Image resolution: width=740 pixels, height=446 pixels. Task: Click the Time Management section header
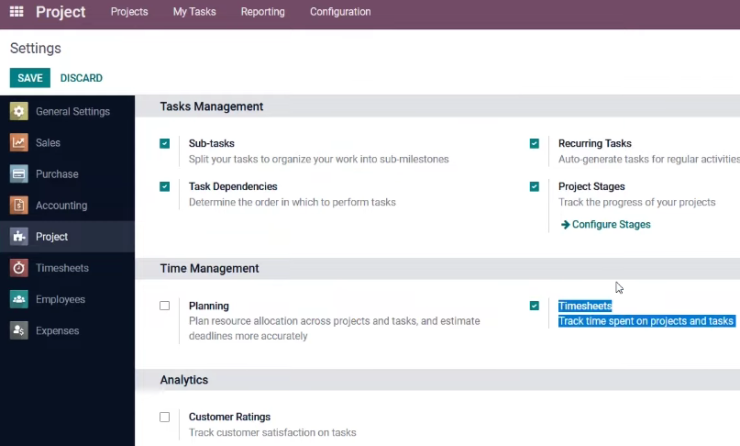pos(209,269)
